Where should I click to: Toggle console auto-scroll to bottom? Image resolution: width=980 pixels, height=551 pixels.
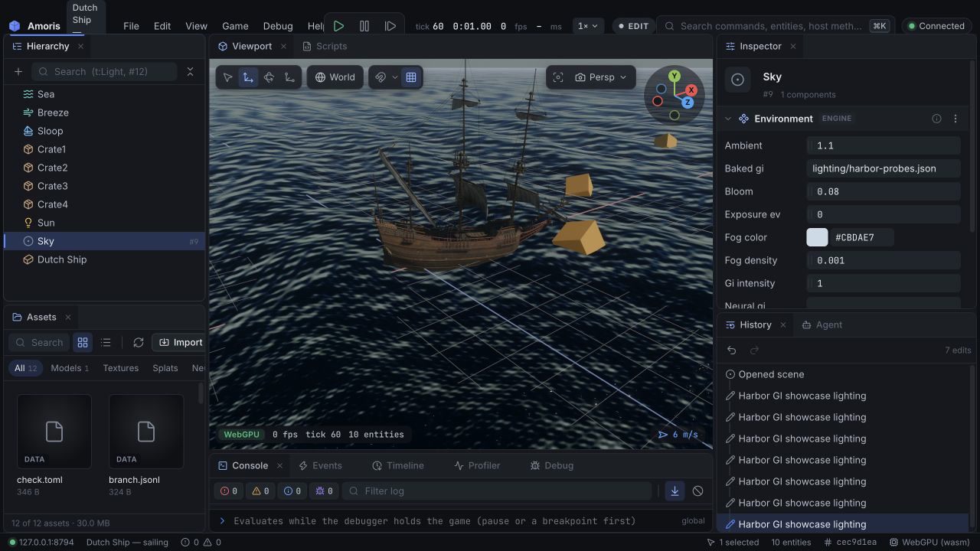675,491
